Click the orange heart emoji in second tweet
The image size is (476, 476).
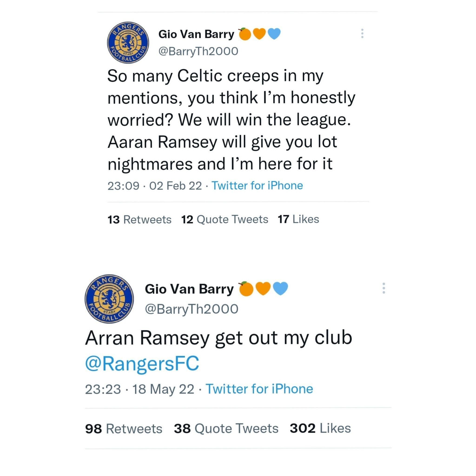click(x=263, y=288)
